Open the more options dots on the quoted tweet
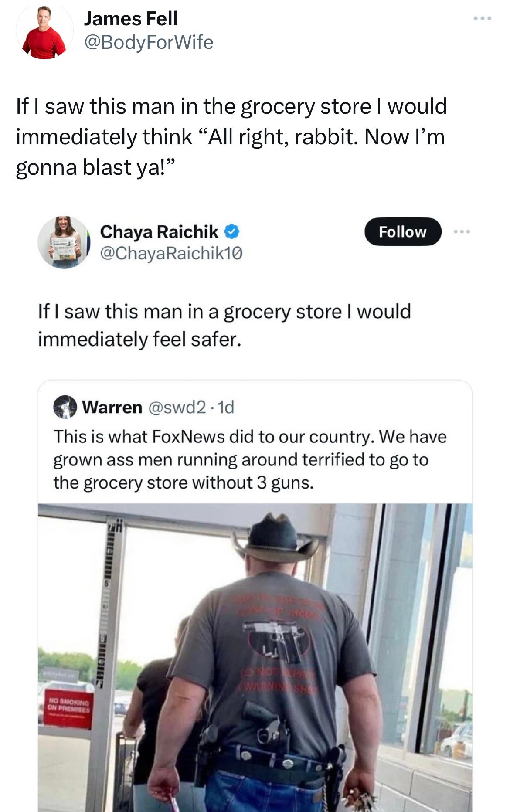 [462, 231]
